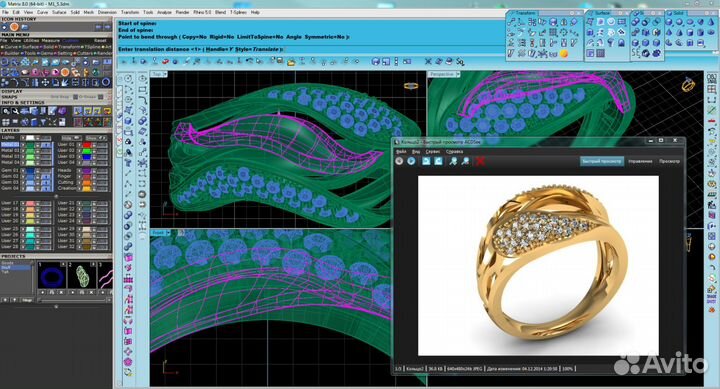Image resolution: width=720 pixels, height=389 pixels.
Task: Collapse the Layers panel header
Action: (56, 130)
